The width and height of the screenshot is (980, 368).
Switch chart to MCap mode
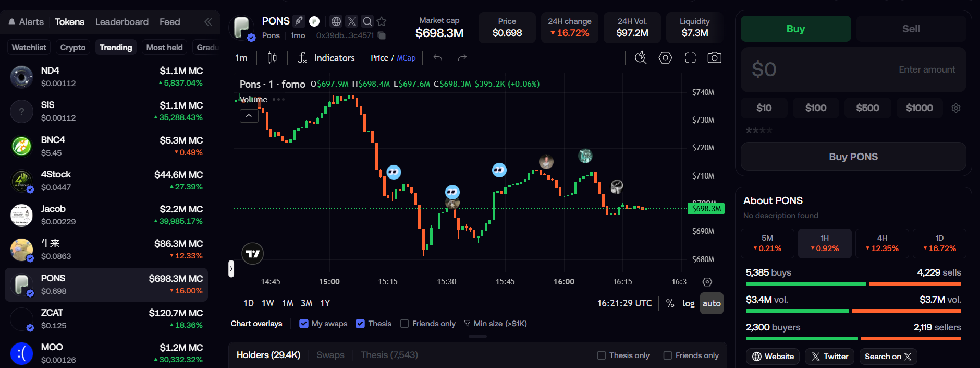click(406, 58)
